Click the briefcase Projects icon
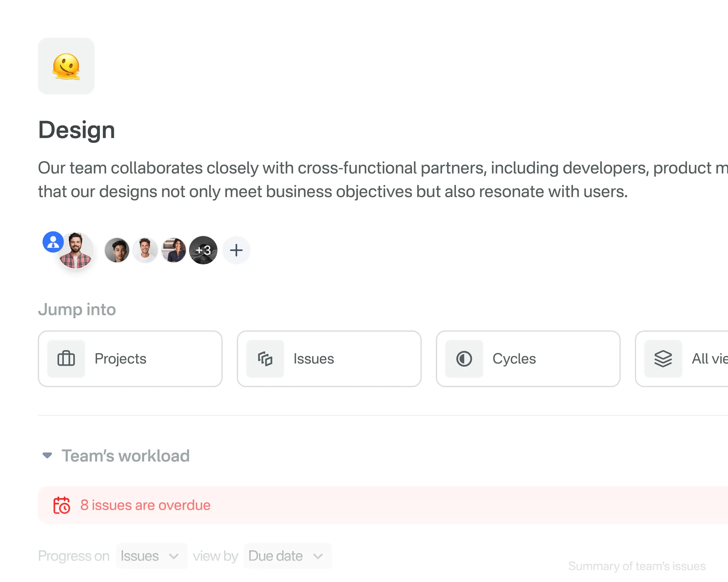The image size is (728, 582). point(66,359)
